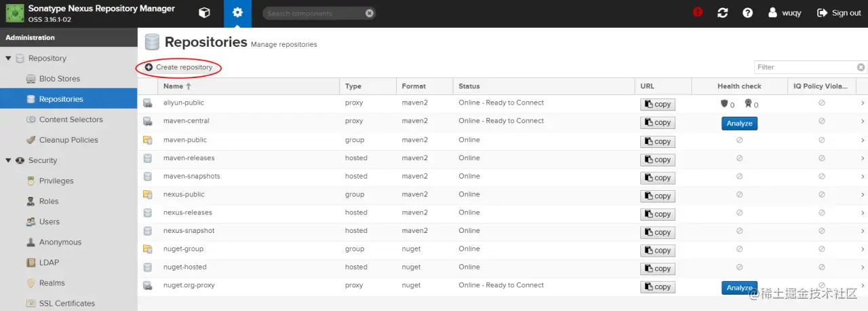Open Cleanup Policies in sidebar
868x311 pixels.
(x=68, y=140)
